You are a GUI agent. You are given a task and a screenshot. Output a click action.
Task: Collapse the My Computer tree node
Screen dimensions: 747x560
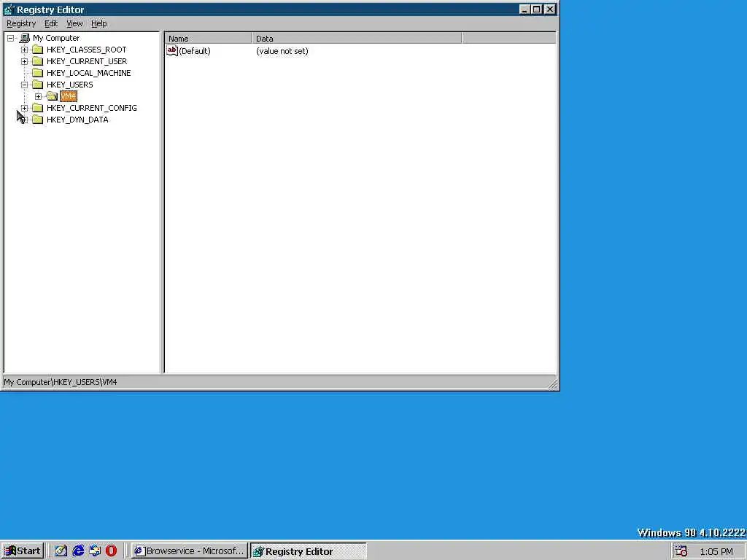coord(10,38)
